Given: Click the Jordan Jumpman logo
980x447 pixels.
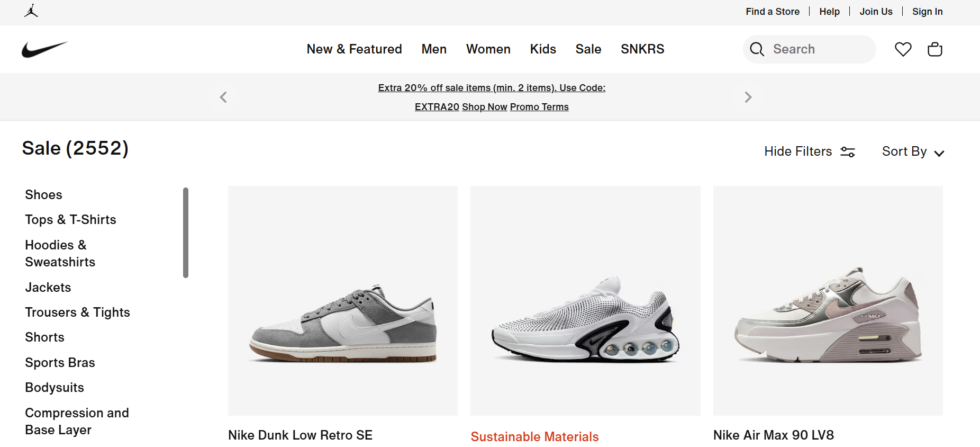Looking at the screenshot, I should tap(31, 11).
